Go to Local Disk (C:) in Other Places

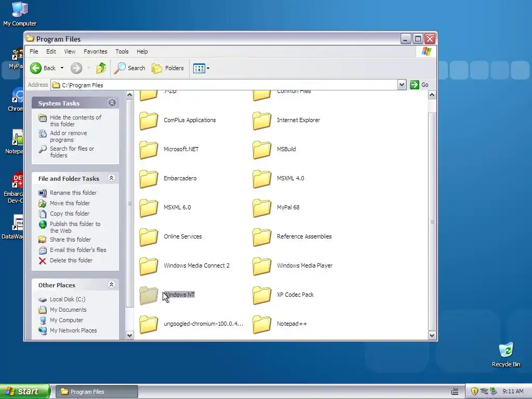68,299
